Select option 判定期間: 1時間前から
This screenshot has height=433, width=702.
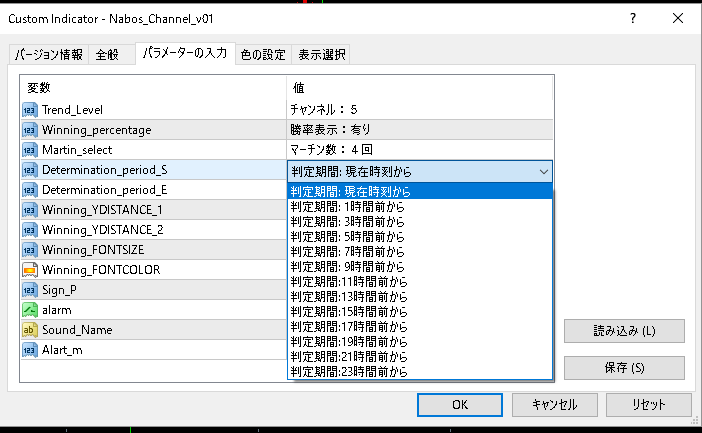click(419, 207)
